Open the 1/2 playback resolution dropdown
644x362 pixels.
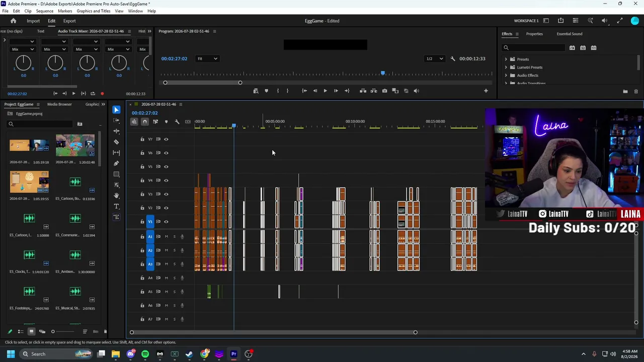[435, 59]
